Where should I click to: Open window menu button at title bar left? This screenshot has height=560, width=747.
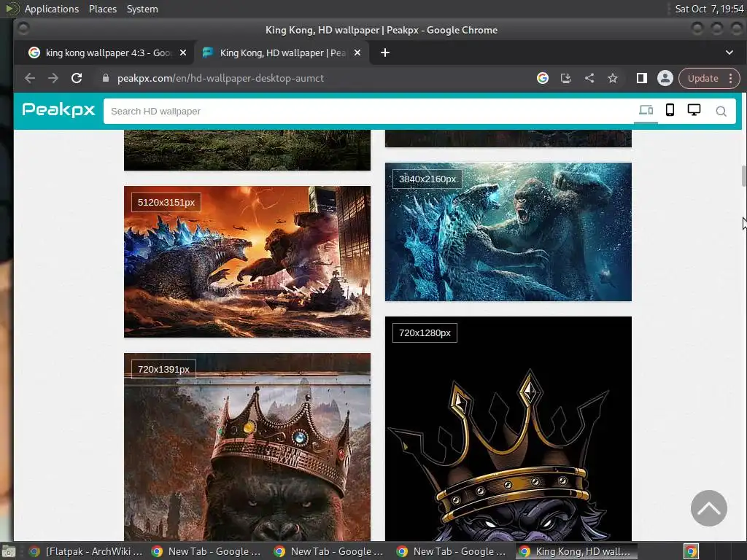23,28
